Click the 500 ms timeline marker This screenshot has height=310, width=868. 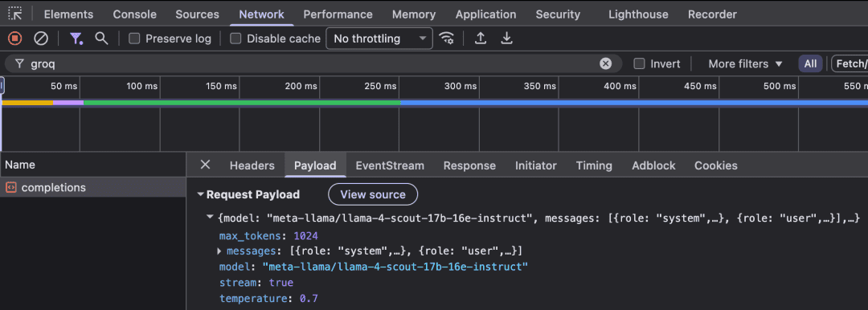pos(779,87)
